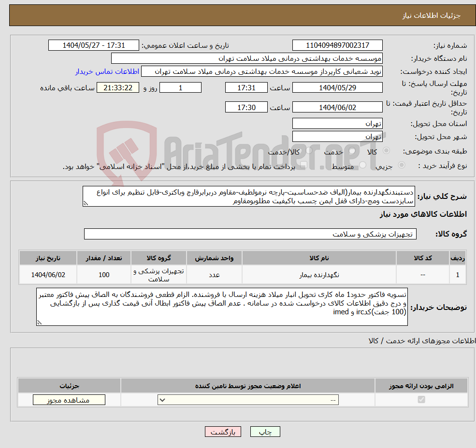This screenshot has width=476, height=448.
Task: Click the delivery city field تهران
Action: (337, 137)
